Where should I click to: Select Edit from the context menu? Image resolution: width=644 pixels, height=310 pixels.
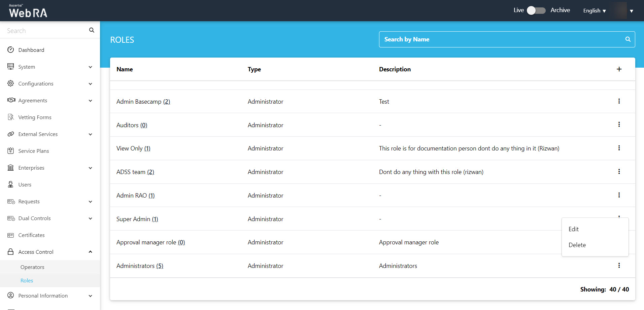(x=574, y=229)
